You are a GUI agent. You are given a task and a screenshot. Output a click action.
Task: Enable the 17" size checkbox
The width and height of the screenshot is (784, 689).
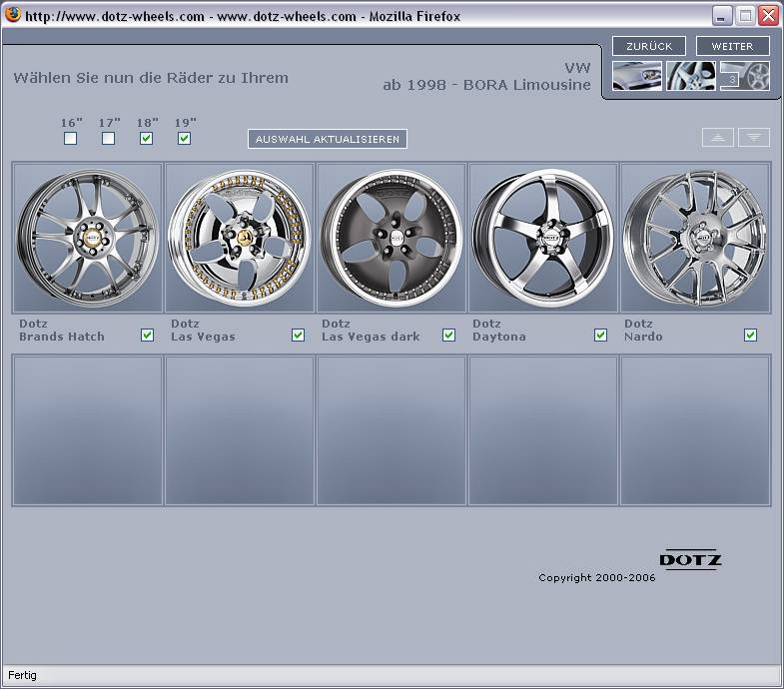[x=108, y=139]
